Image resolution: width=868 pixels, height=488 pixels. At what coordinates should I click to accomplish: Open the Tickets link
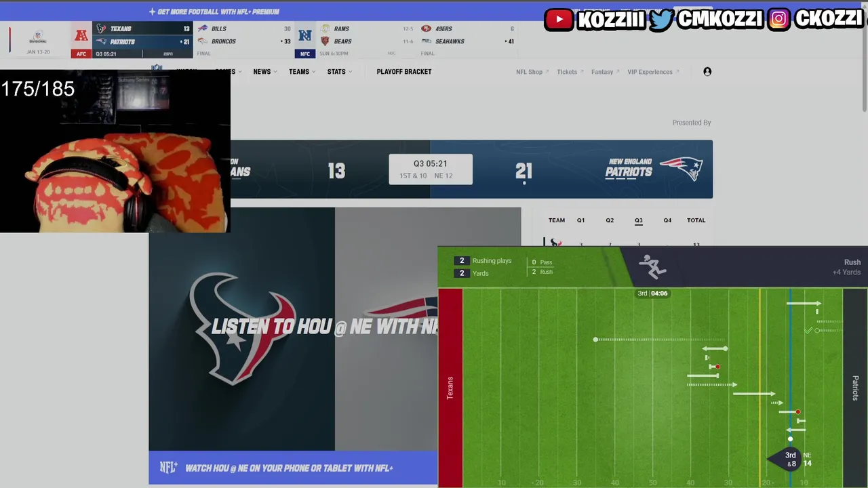pyautogui.click(x=570, y=72)
